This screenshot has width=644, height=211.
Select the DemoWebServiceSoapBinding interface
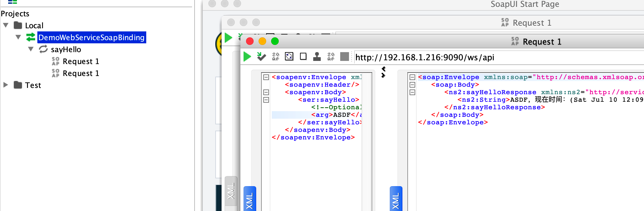(91, 37)
